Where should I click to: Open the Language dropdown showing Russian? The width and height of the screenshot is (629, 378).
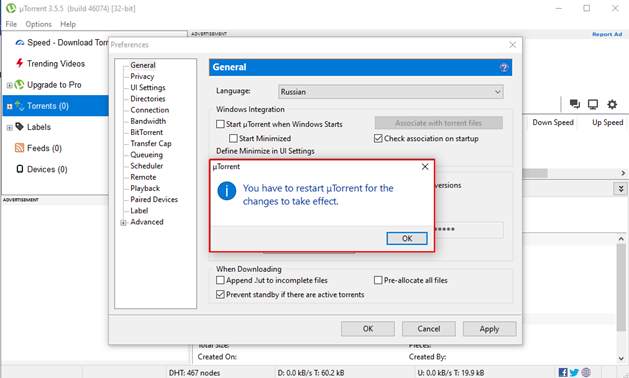tap(391, 92)
